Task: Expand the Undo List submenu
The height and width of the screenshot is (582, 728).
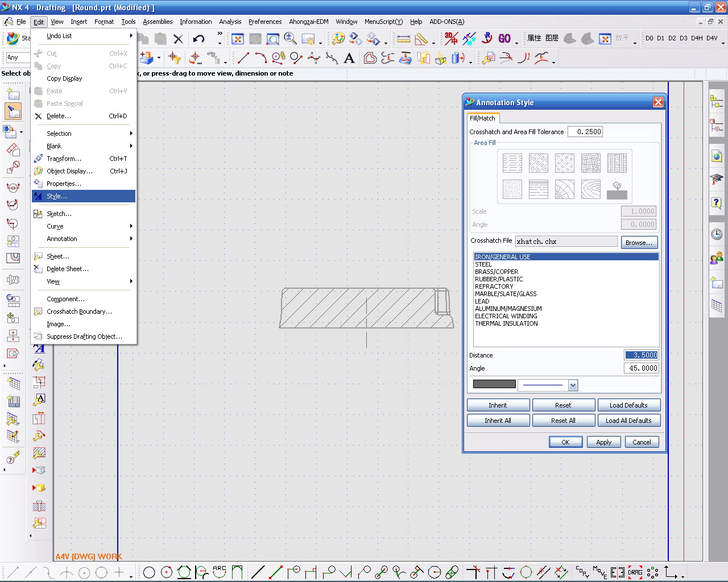Action: pos(84,36)
